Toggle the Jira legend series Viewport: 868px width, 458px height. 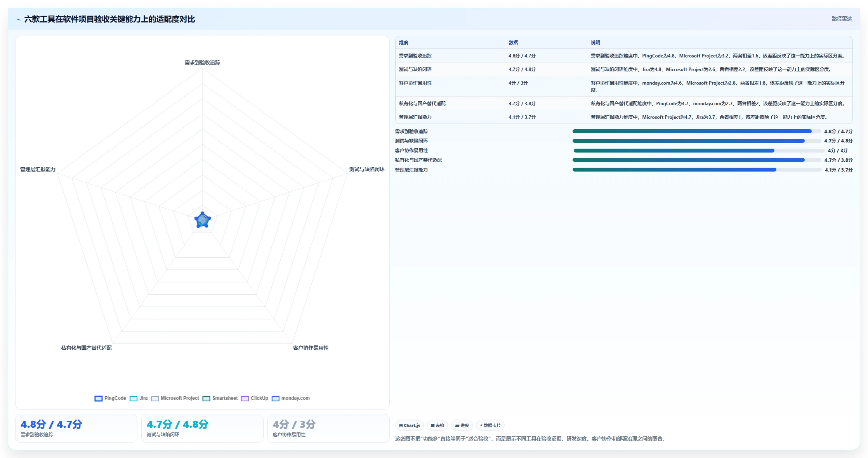click(x=139, y=398)
